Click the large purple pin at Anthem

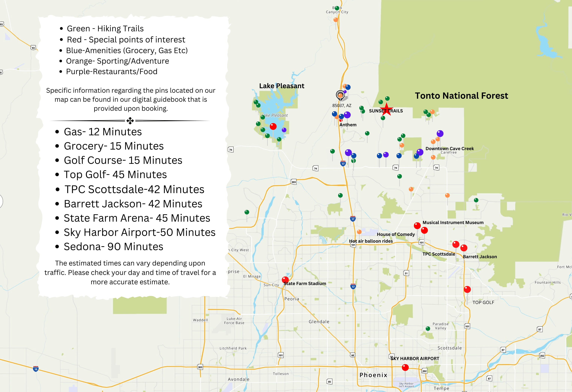[347, 115]
